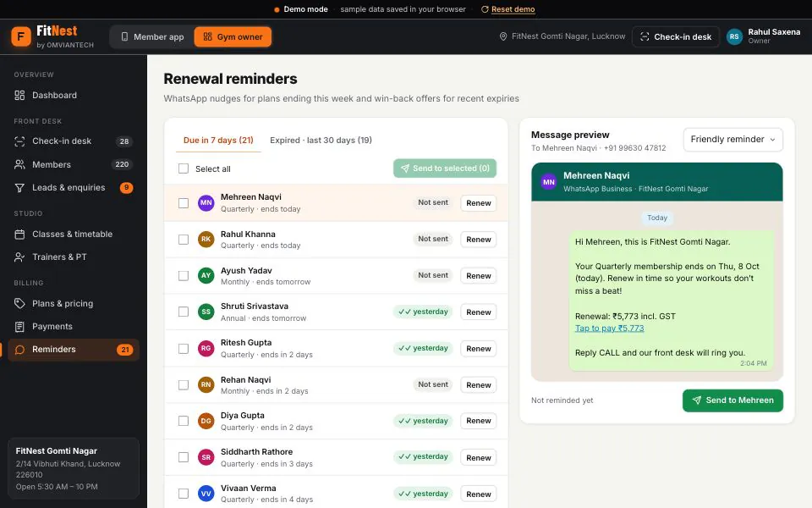Click Ritesh Gupta's RG avatar
812x508 pixels.
pos(206,348)
